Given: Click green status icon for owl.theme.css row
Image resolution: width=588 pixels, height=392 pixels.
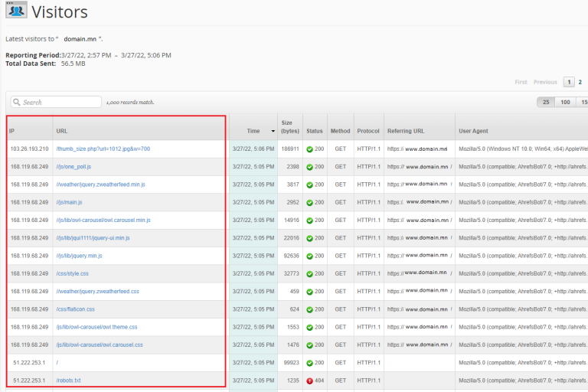Looking at the screenshot, I should 309,328.
